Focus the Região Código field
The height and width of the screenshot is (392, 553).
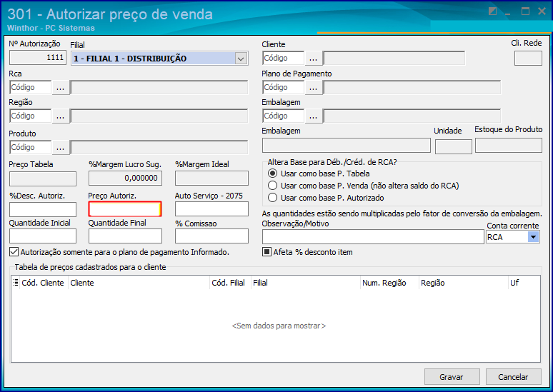30,116
